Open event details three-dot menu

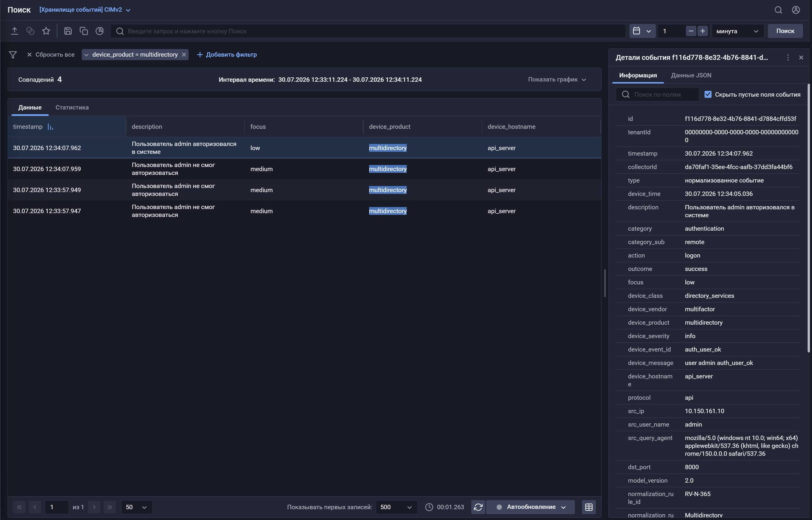pos(788,58)
